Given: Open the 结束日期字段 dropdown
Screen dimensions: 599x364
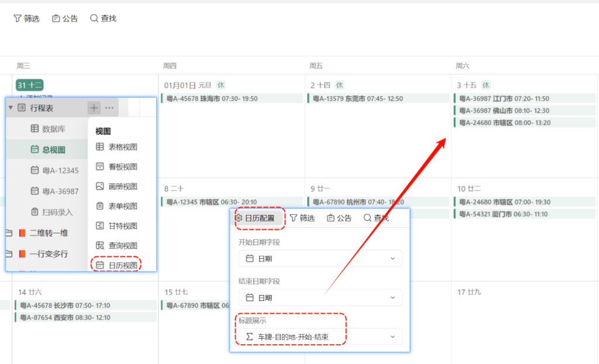Looking at the screenshot, I should [x=321, y=297].
